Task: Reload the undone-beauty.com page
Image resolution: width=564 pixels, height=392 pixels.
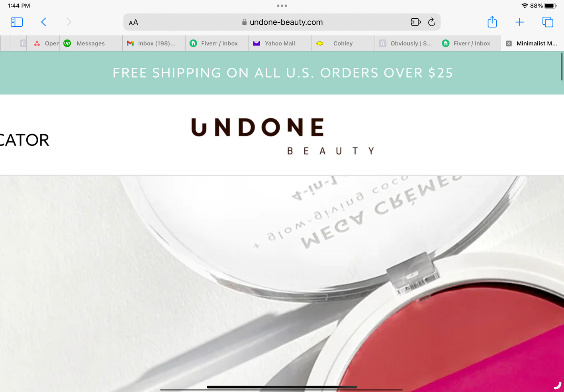Action: [x=432, y=22]
